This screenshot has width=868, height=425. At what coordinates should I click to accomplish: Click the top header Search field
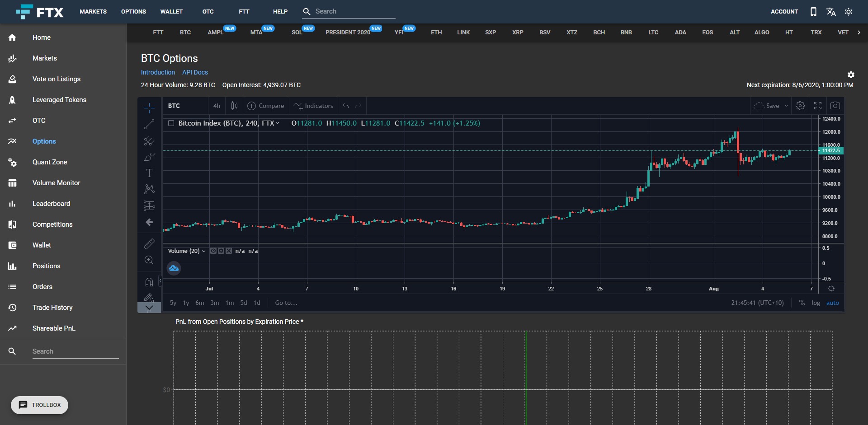click(354, 12)
